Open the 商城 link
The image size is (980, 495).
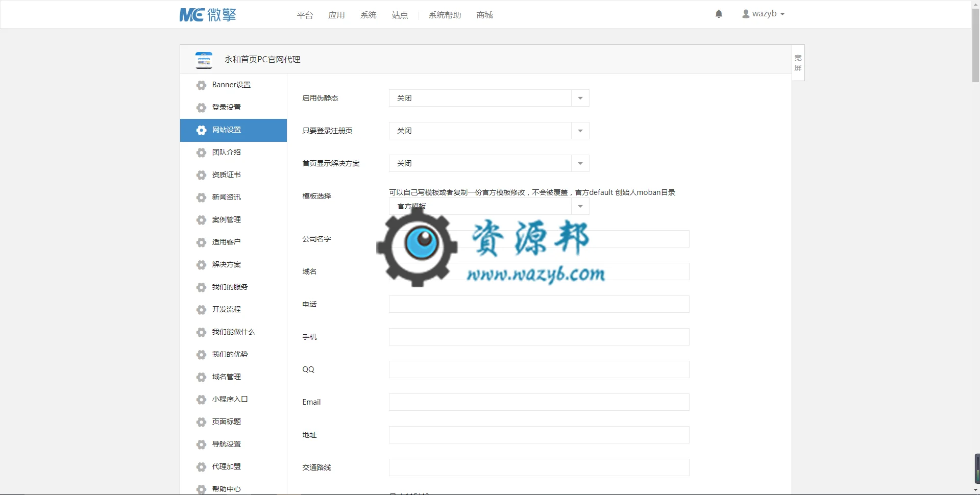484,15
